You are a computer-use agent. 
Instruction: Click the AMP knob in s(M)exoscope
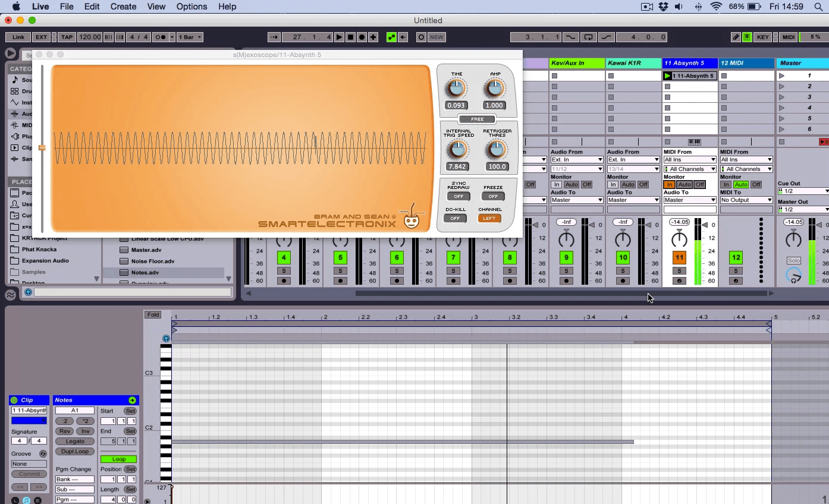tap(495, 89)
